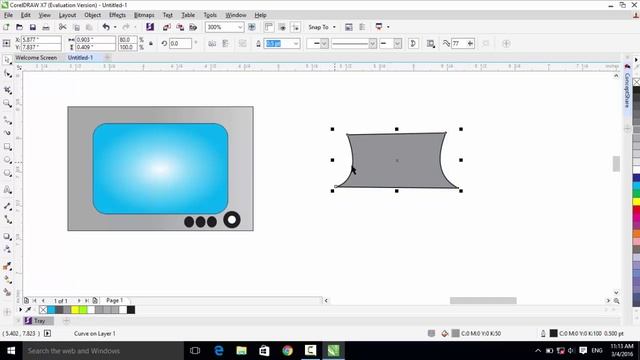
Task: Open the start arrowhead dropdown
Action: (324, 43)
